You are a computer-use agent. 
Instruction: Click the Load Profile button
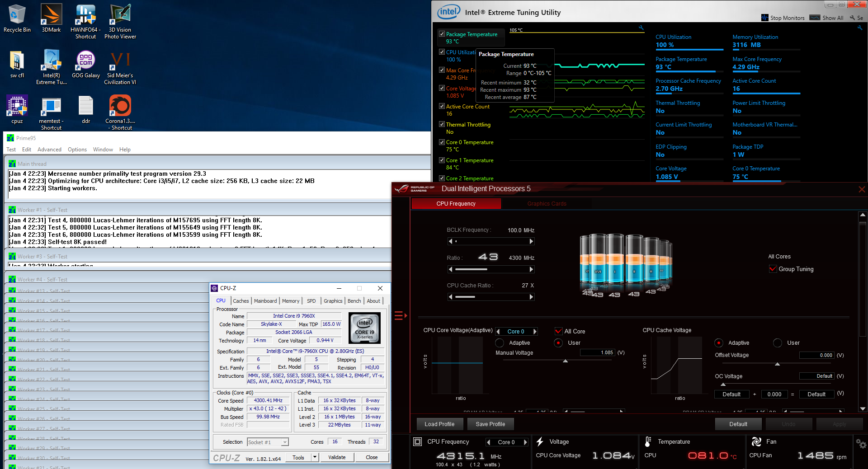coord(439,424)
